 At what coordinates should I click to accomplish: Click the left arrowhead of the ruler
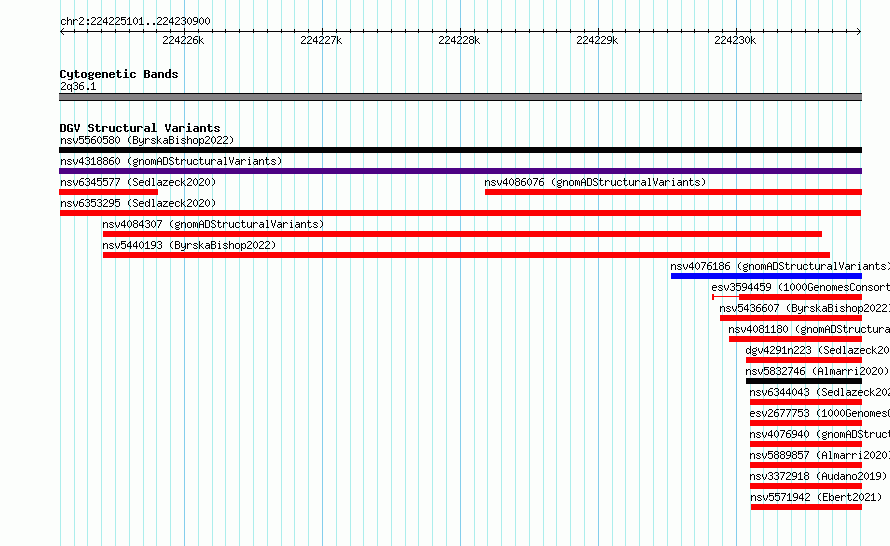(x=62, y=32)
